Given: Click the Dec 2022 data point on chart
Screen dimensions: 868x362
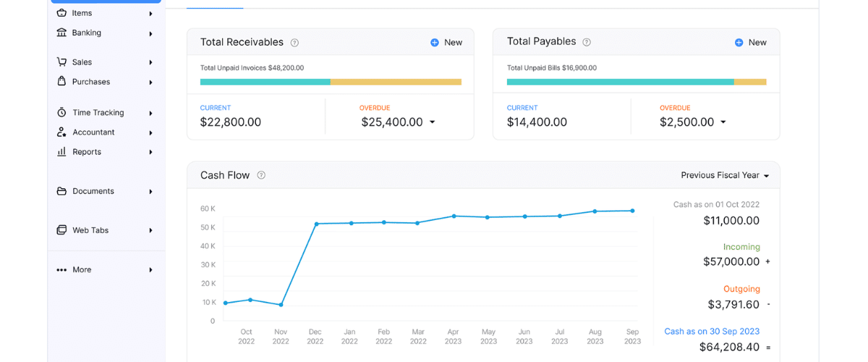Looking at the screenshot, I should pyautogui.click(x=316, y=224).
